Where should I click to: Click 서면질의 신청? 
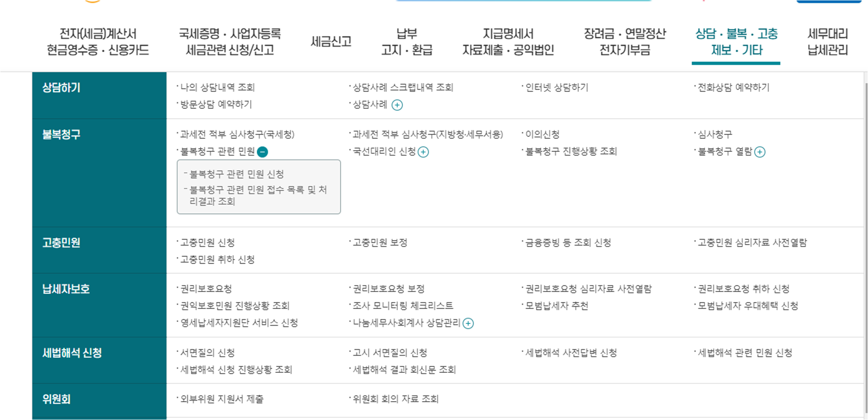[x=208, y=352]
